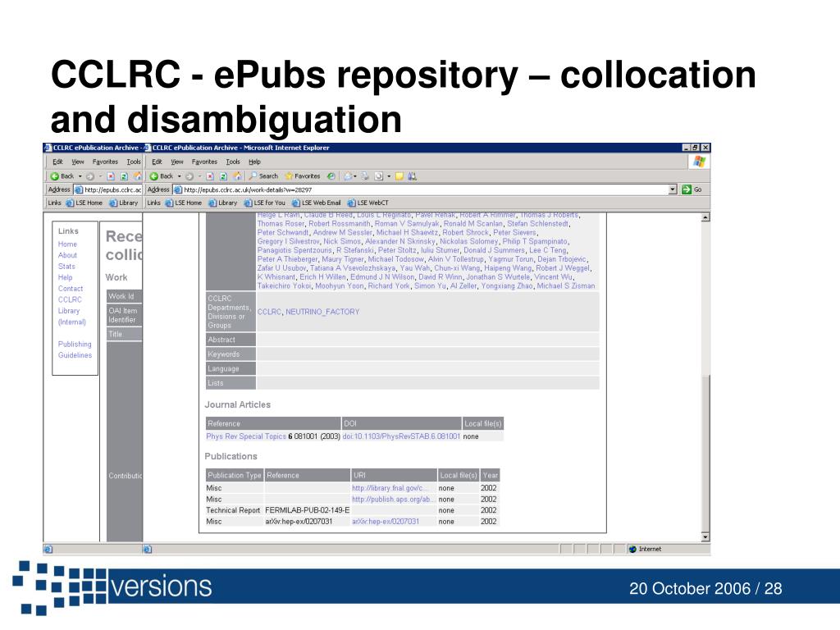
Task: Click the green History icon next to Favorites
Action: click(x=331, y=176)
